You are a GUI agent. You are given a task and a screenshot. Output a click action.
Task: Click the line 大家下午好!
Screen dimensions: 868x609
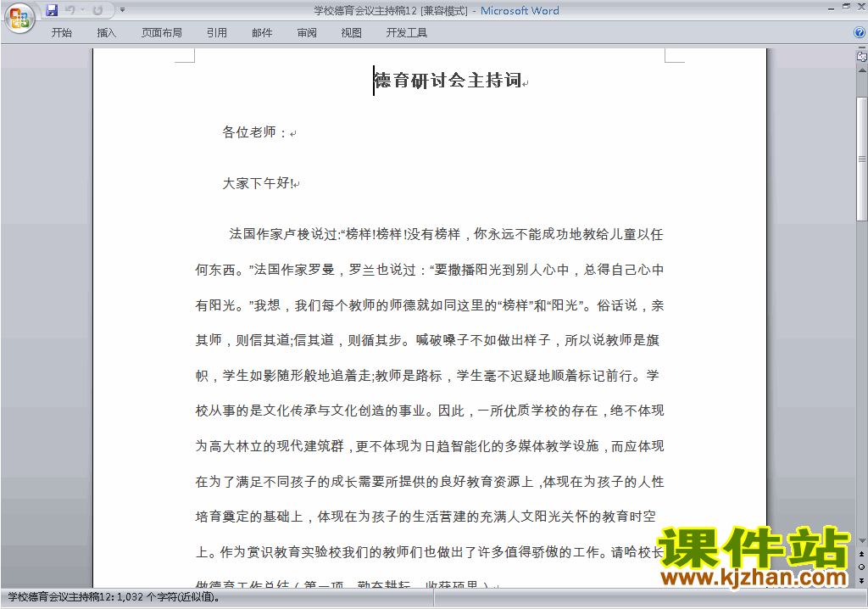(x=258, y=183)
